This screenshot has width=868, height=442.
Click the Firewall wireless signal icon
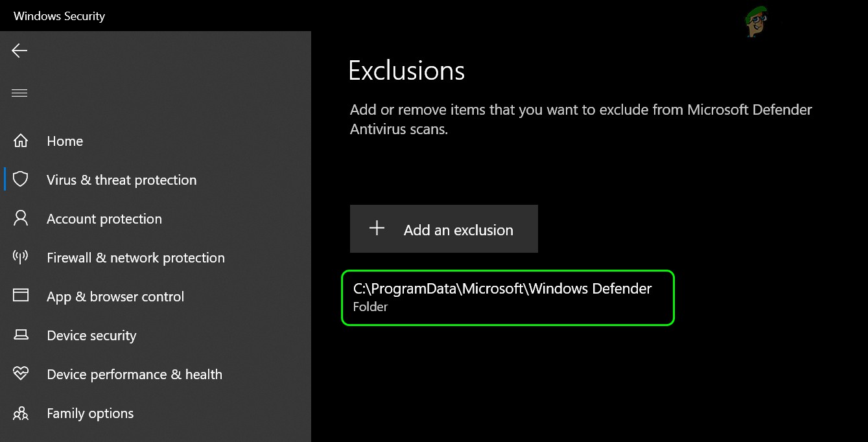click(x=21, y=257)
